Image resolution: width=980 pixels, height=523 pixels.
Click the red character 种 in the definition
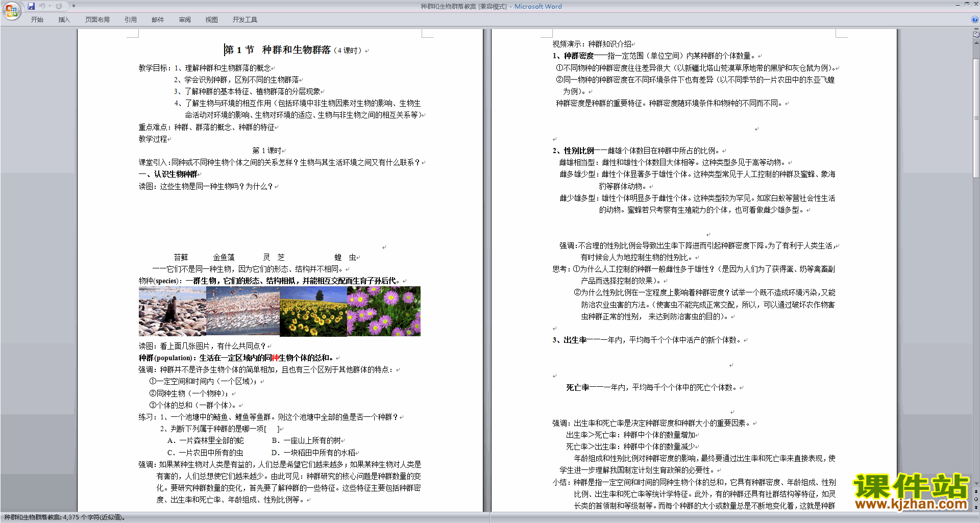[276, 358]
